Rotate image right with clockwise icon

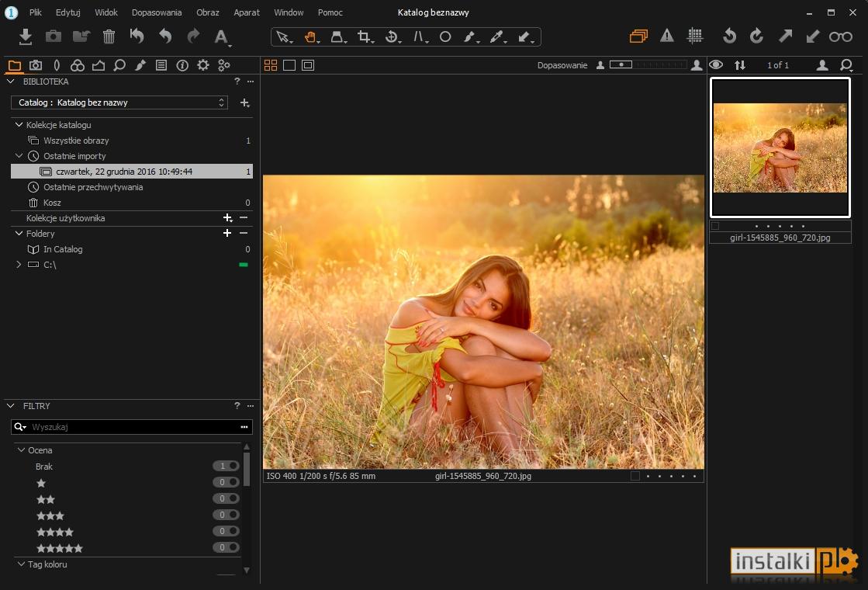click(756, 36)
